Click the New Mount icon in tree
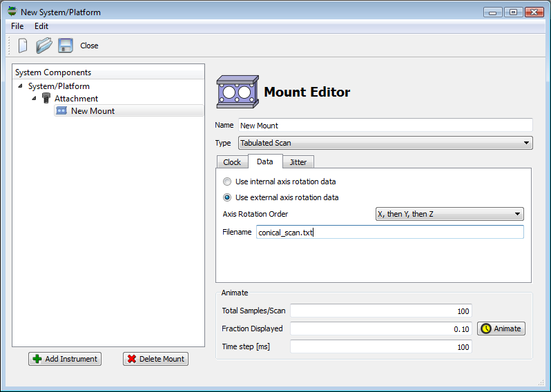 click(61, 111)
